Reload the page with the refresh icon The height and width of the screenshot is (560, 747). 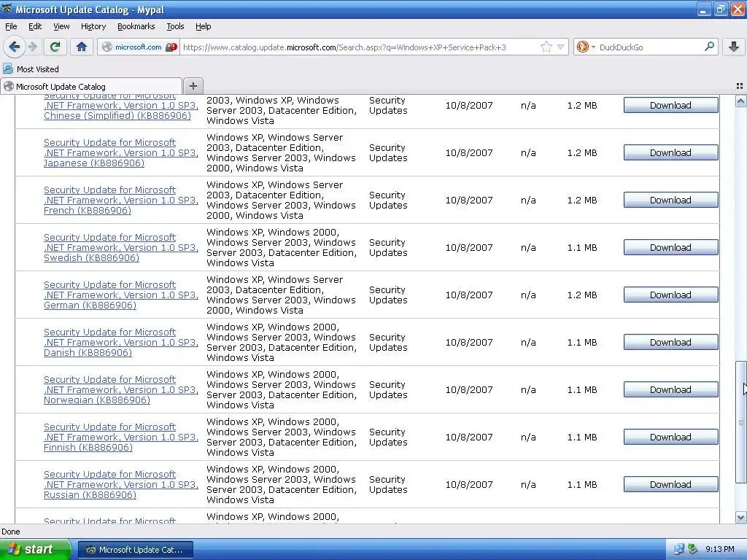[55, 47]
